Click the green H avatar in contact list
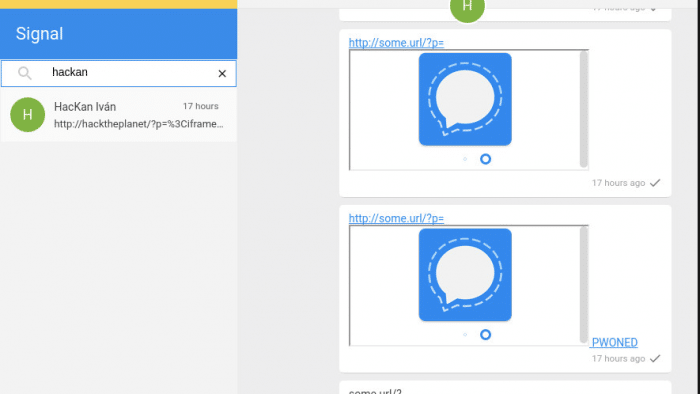This screenshot has width=700, height=394. pos(28,115)
